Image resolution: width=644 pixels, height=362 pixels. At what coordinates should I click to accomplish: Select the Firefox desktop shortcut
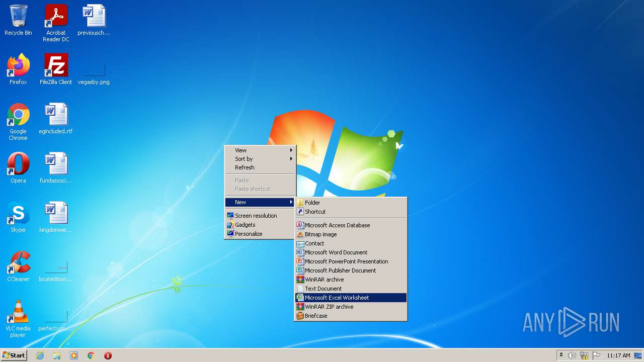point(18,69)
